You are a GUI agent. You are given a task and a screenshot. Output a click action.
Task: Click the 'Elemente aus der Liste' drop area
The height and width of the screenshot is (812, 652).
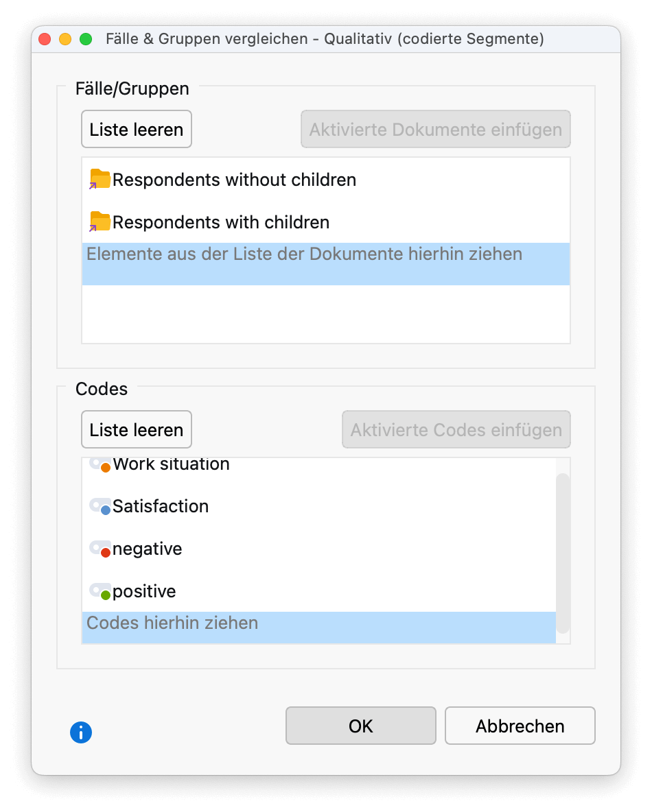coord(325,263)
